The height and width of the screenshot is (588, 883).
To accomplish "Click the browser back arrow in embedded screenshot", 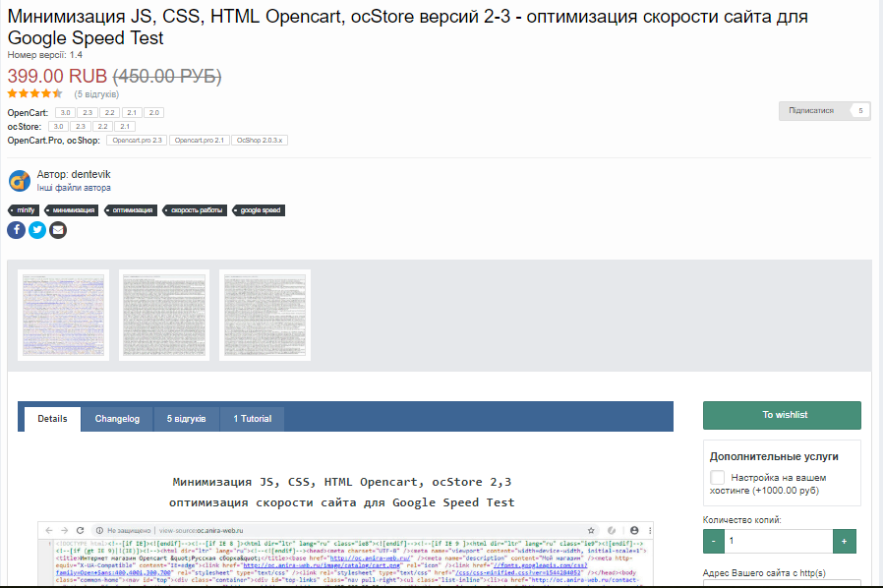I will click(49, 531).
